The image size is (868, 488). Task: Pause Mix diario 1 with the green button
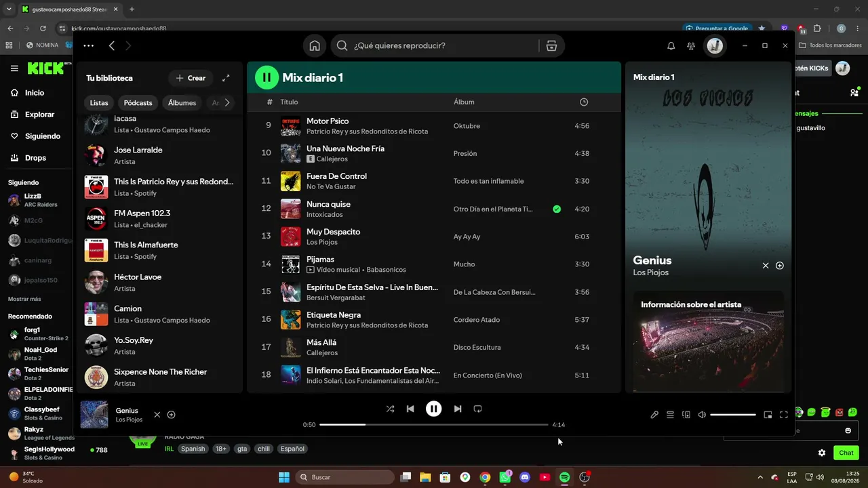tap(267, 77)
